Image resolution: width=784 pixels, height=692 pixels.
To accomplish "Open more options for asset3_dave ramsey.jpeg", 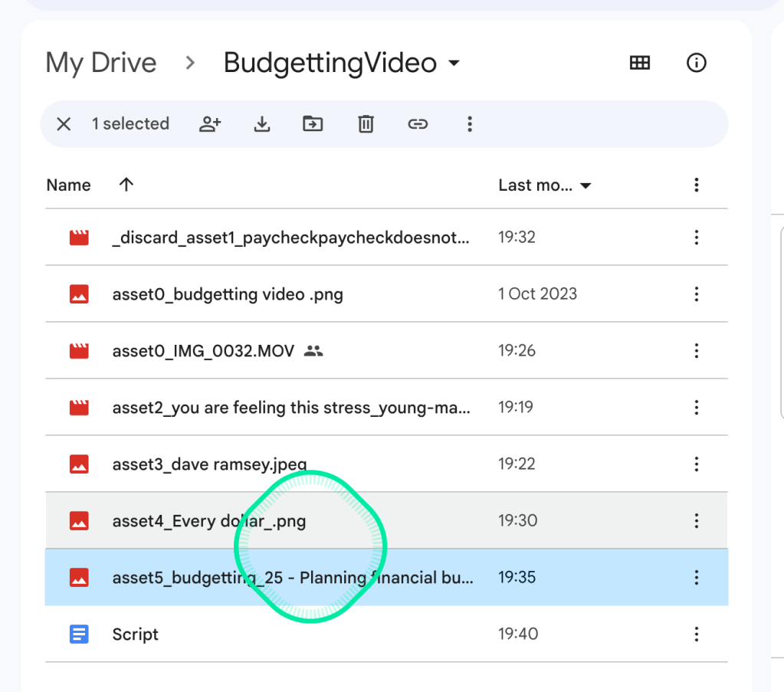I will pos(696,464).
